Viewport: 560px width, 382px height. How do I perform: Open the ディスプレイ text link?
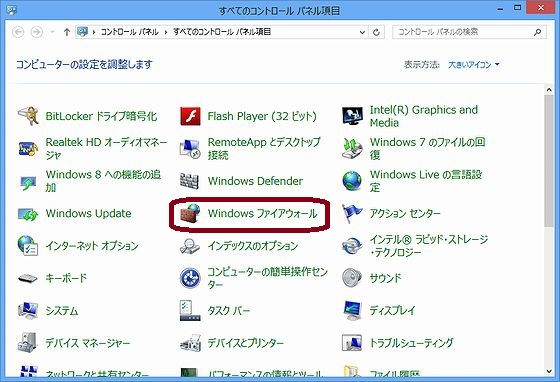point(392,310)
